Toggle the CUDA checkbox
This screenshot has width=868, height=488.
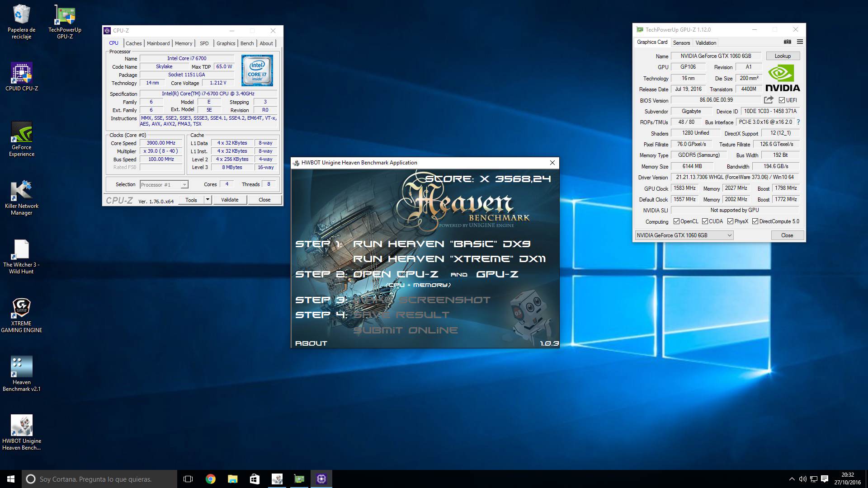coord(705,221)
